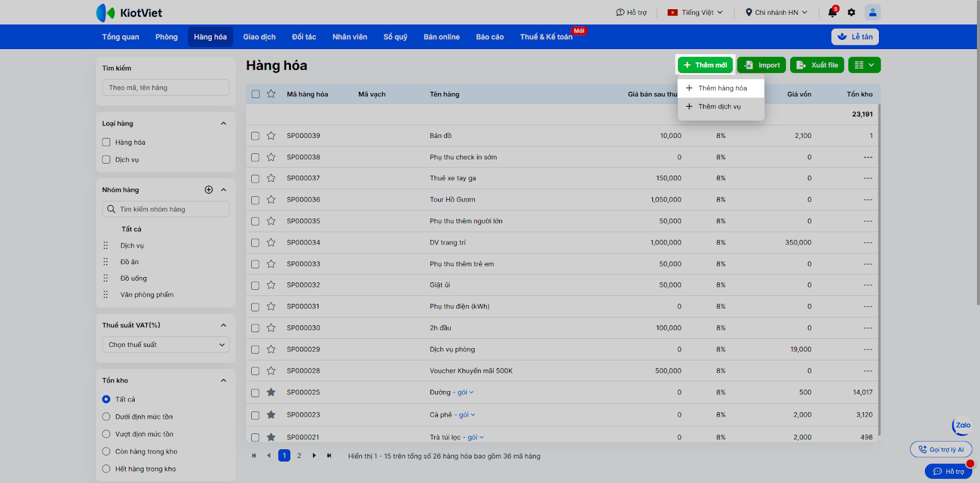Tick checkbox for row SP000037
Image resolution: width=980 pixels, height=483 pixels.
pos(255,179)
